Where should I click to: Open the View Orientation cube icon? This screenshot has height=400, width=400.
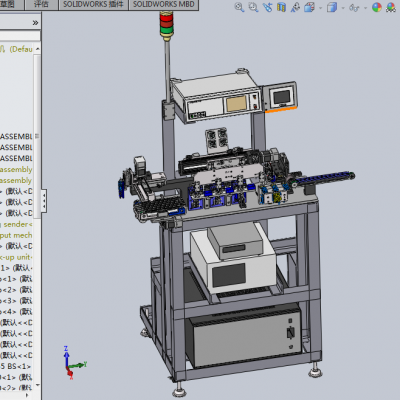309,7
